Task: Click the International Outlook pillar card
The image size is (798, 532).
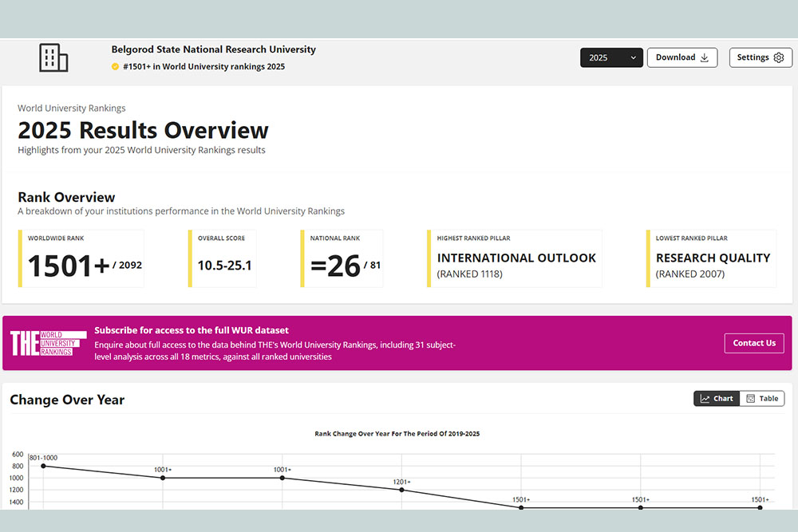Action: tap(514, 258)
